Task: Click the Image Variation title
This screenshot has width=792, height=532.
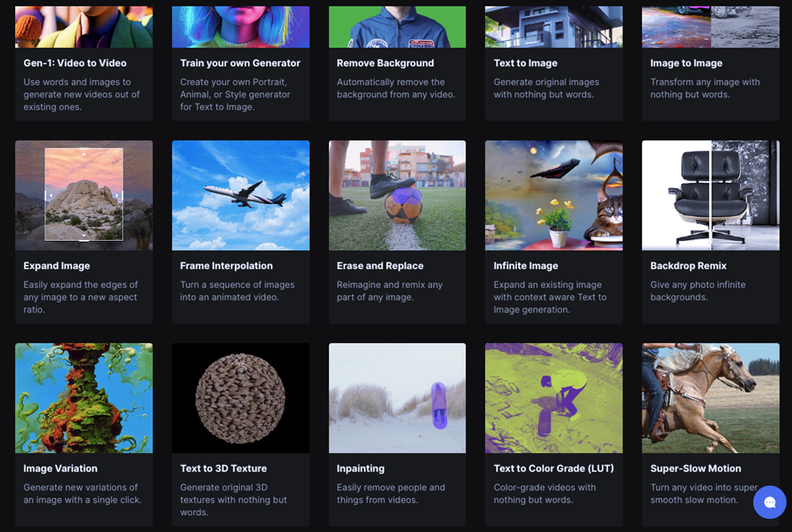Action: [x=60, y=468]
